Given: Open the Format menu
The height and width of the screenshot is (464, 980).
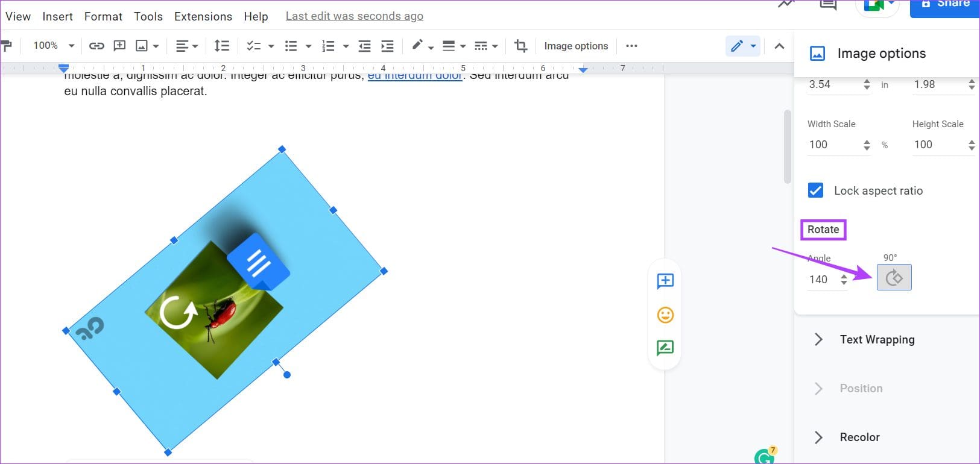Looking at the screenshot, I should pos(103,16).
